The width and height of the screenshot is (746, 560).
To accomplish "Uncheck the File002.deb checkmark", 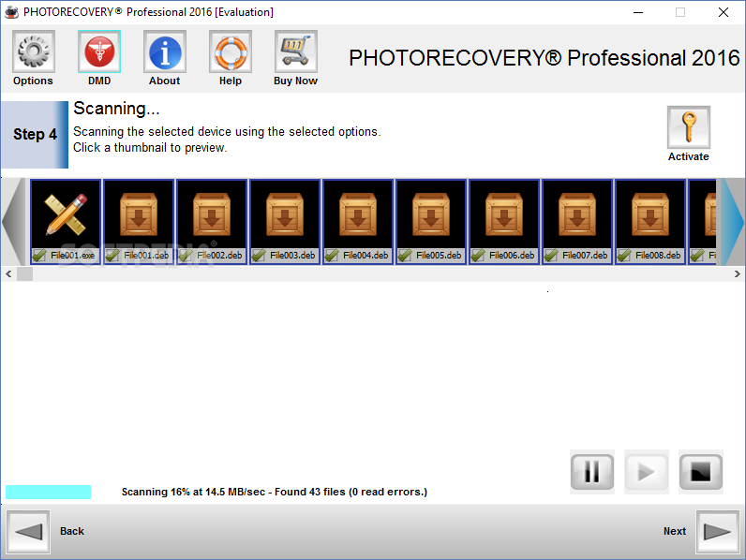I will point(186,256).
